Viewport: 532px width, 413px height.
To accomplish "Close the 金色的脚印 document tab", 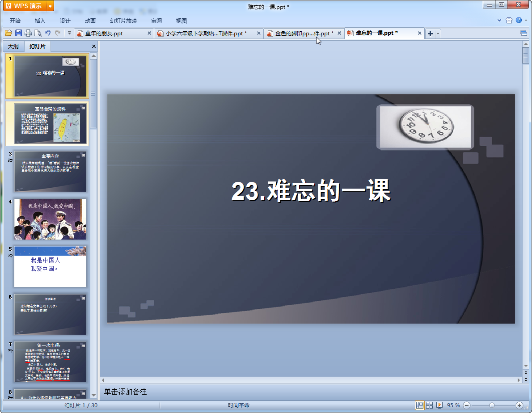I will coord(339,33).
